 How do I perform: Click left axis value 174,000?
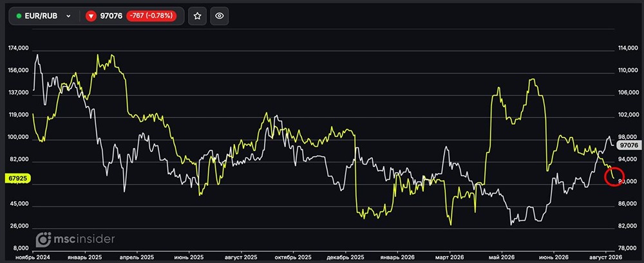18,48
